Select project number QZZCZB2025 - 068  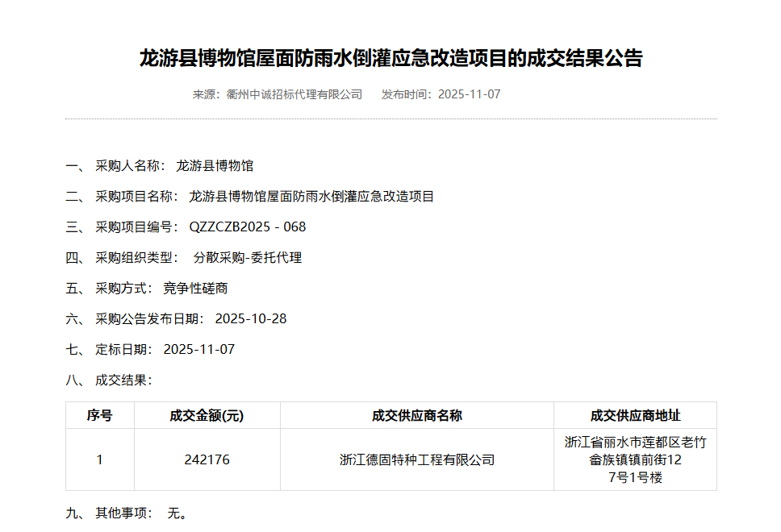[248, 227]
